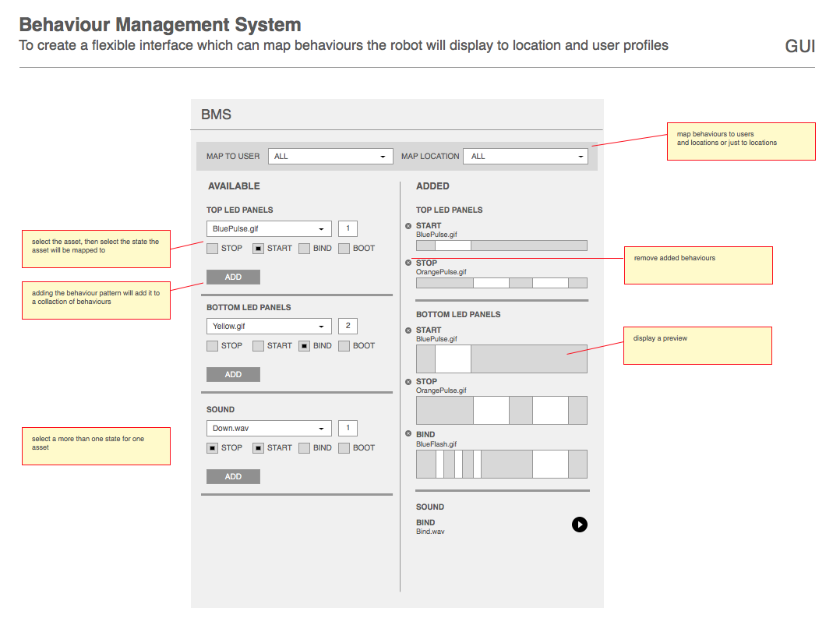This screenshot has width=840, height=636.
Task: Uncheck START in the Sound section
Action: pos(258,448)
